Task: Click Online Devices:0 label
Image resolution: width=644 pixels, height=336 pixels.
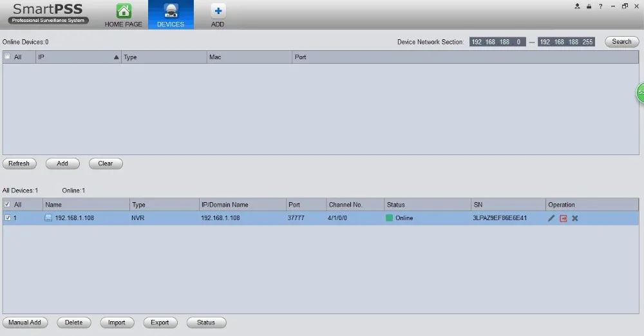Action: [x=26, y=42]
